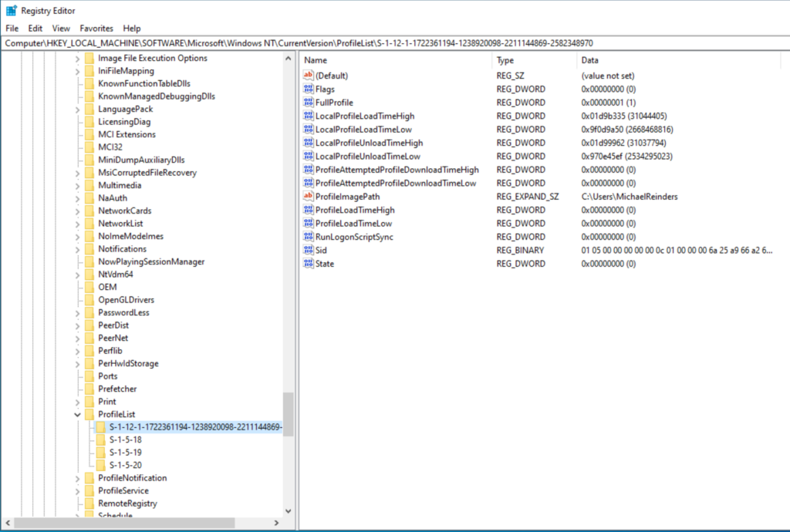790x532 pixels.
Task: Select the NowPlayingSessionManager folder icon
Action: [x=89, y=261]
